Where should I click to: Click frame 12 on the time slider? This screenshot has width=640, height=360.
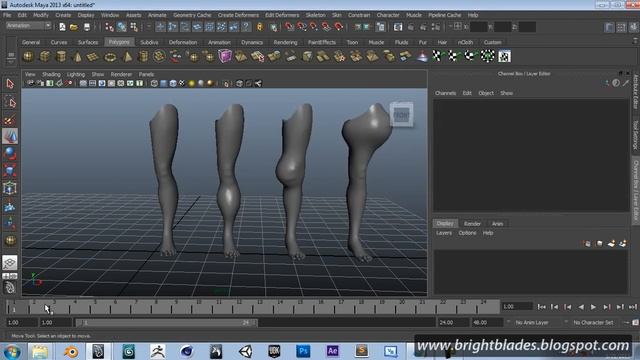[239, 307]
